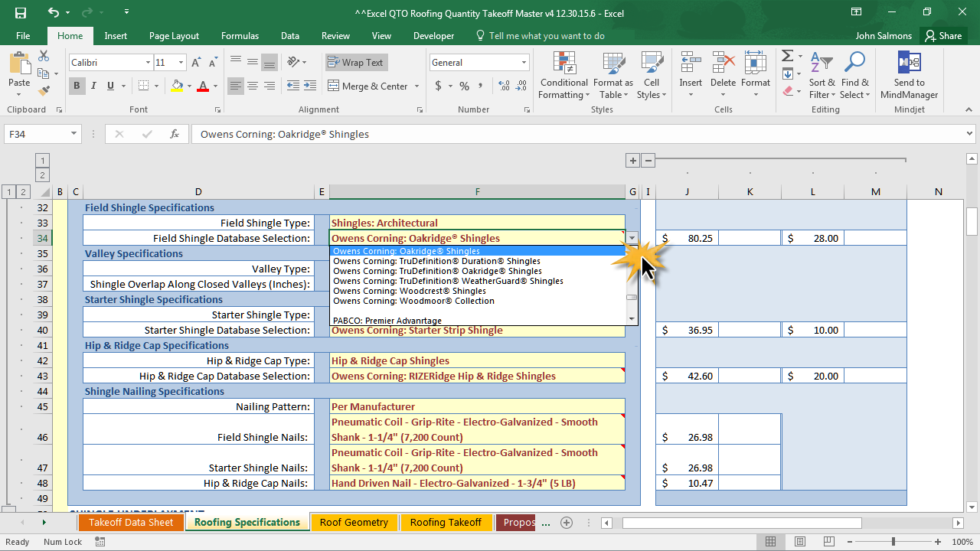Open Format as Table
The image size is (980, 551).
click(x=612, y=75)
